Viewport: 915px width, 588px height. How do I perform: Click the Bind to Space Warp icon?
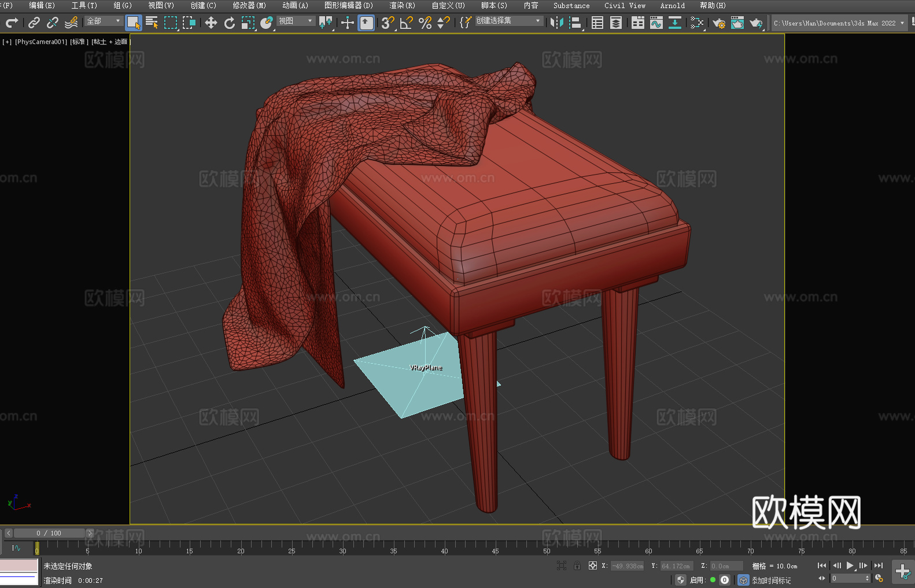[x=71, y=23]
